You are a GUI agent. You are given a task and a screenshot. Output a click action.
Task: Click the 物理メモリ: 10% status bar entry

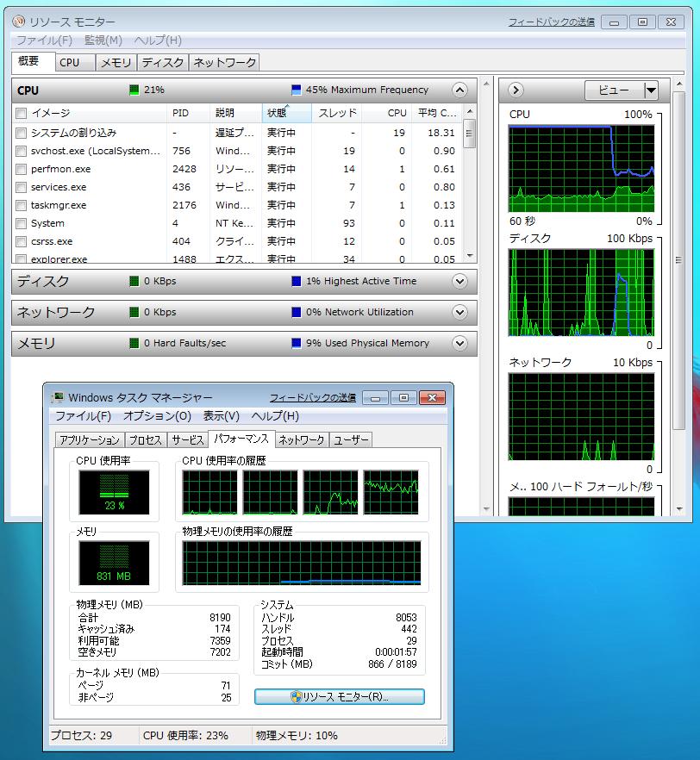[x=297, y=735]
